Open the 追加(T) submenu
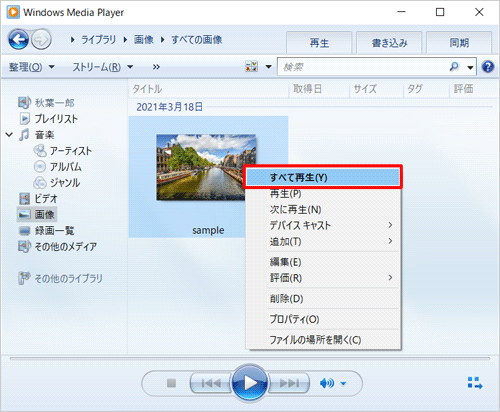 [323, 241]
